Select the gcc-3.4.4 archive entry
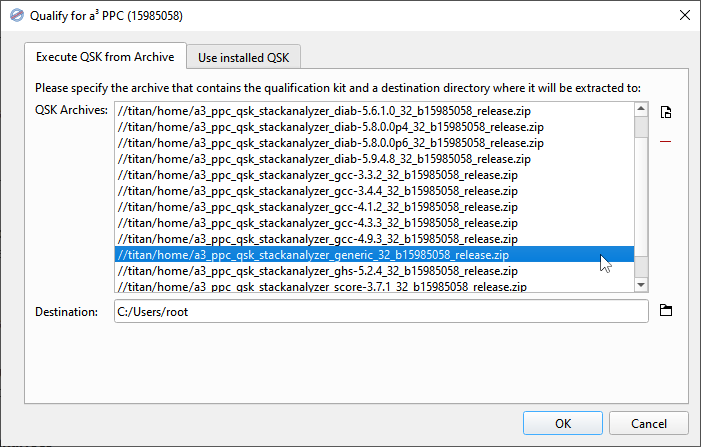The height and width of the screenshot is (447, 701). click(x=374, y=191)
